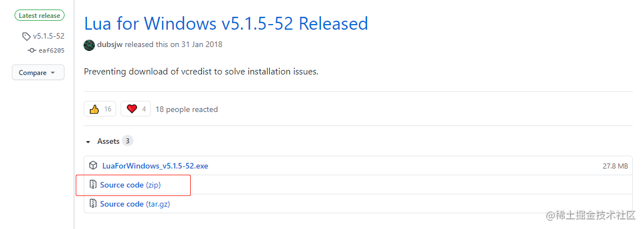Download LuaForWindows_v5.1.5-52.exe

pos(155,166)
